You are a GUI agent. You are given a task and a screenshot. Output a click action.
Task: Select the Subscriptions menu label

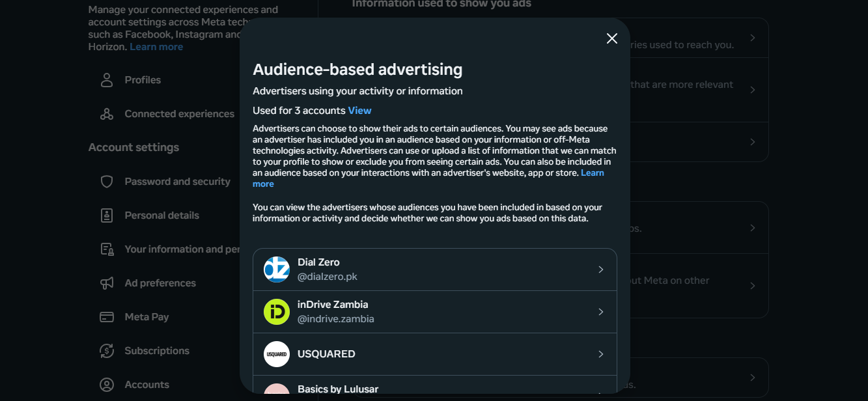pos(157,351)
